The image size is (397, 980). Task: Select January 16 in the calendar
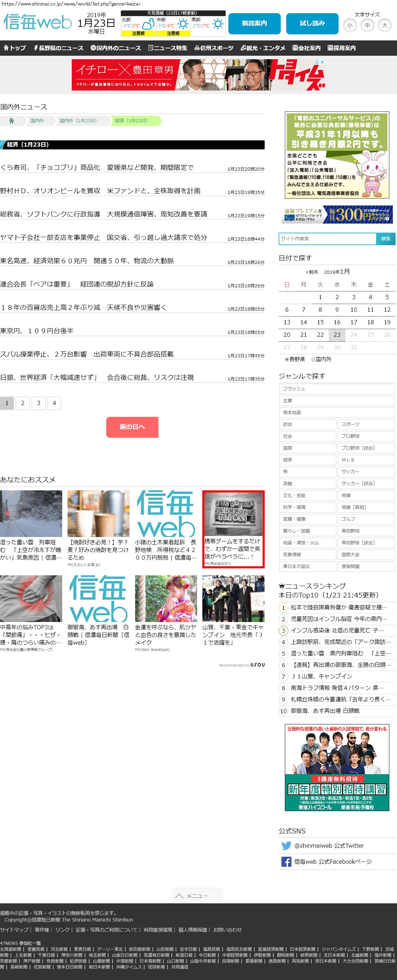(337, 322)
